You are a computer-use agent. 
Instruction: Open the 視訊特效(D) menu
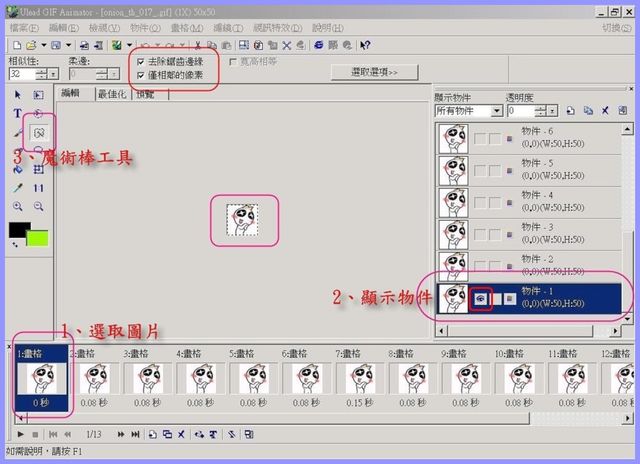278,28
